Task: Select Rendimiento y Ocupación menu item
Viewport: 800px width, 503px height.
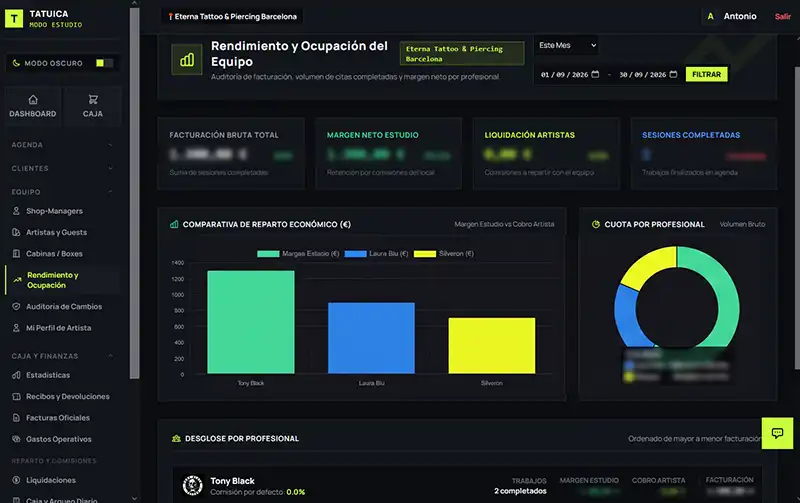Action: point(62,280)
